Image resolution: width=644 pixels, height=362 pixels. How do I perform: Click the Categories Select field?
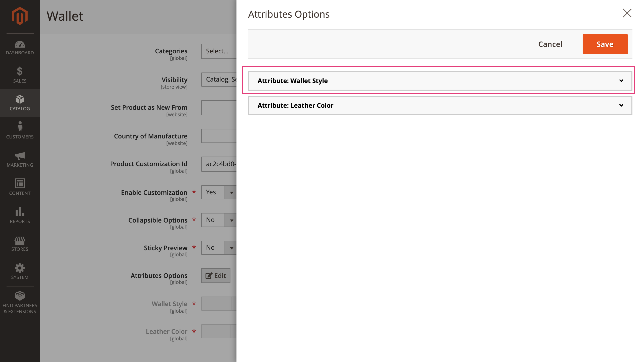[221, 51]
